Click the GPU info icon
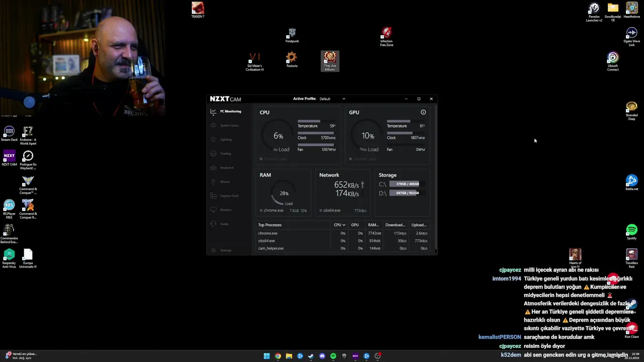 [x=423, y=112]
